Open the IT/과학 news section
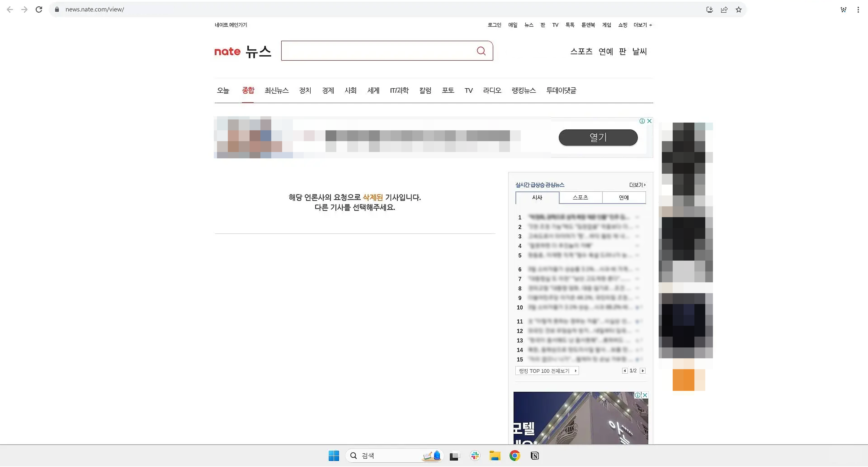This screenshot has height=467, width=868. pos(399,90)
